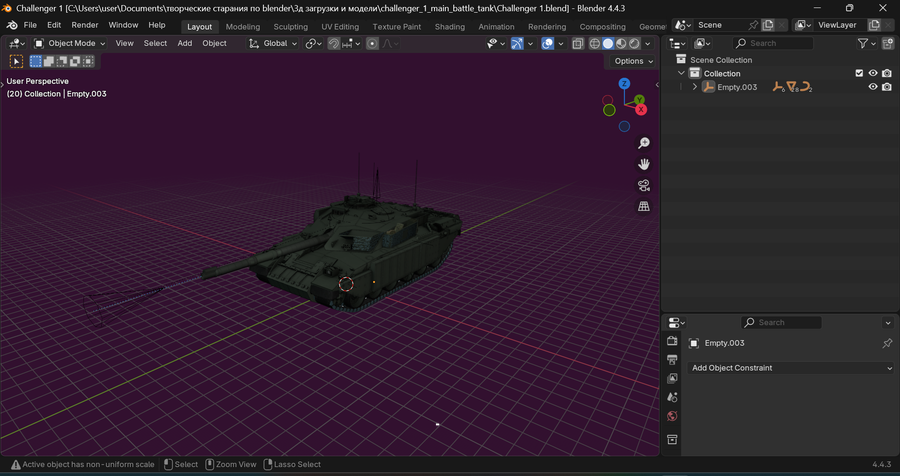Click the ViewLayer name field
Image resolution: width=900 pixels, height=476 pixels.
tap(840, 25)
